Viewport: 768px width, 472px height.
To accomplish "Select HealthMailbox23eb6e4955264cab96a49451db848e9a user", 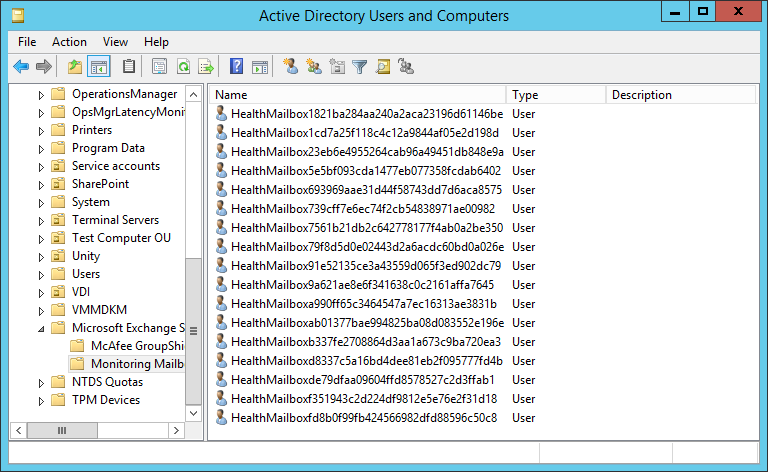I will pyautogui.click(x=367, y=152).
